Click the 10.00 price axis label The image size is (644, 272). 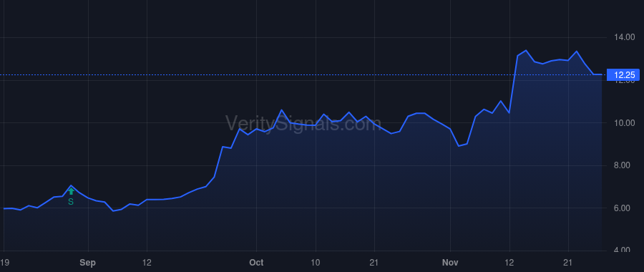[x=624, y=123]
